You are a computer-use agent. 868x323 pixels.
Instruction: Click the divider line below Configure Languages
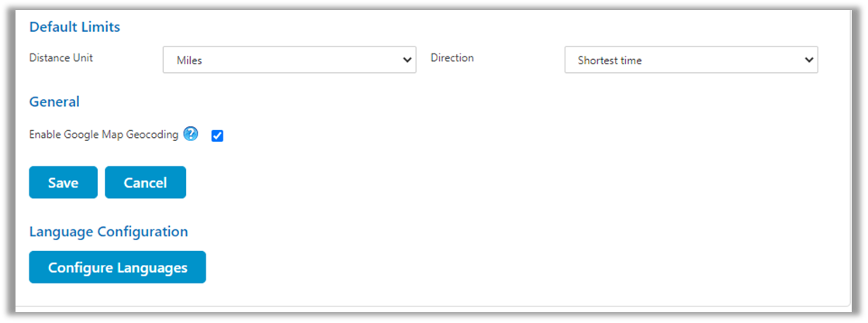pos(434,306)
